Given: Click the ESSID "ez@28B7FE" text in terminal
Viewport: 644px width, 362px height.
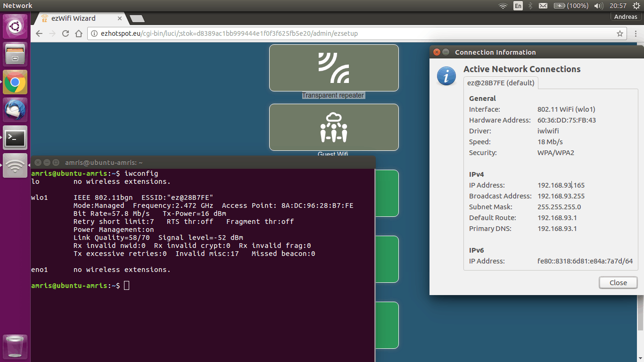Looking at the screenshot, I should tap(177, 197).
